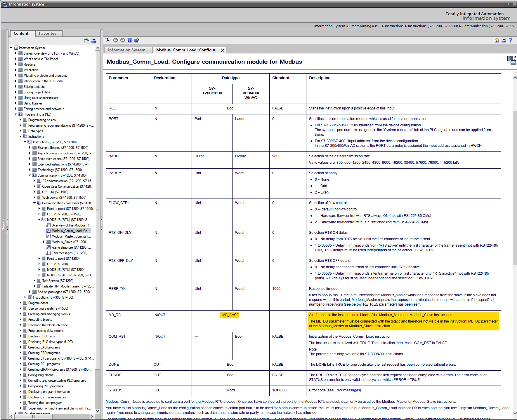
Task: Toggle the navigation tree display icon
Action: coord(107,40)
